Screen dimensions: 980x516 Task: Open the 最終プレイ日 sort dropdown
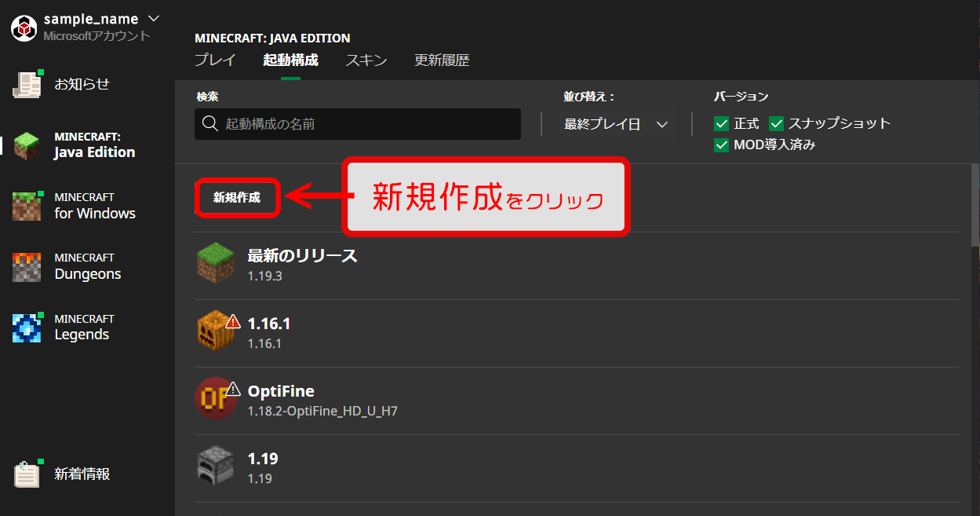click(616, 124)
